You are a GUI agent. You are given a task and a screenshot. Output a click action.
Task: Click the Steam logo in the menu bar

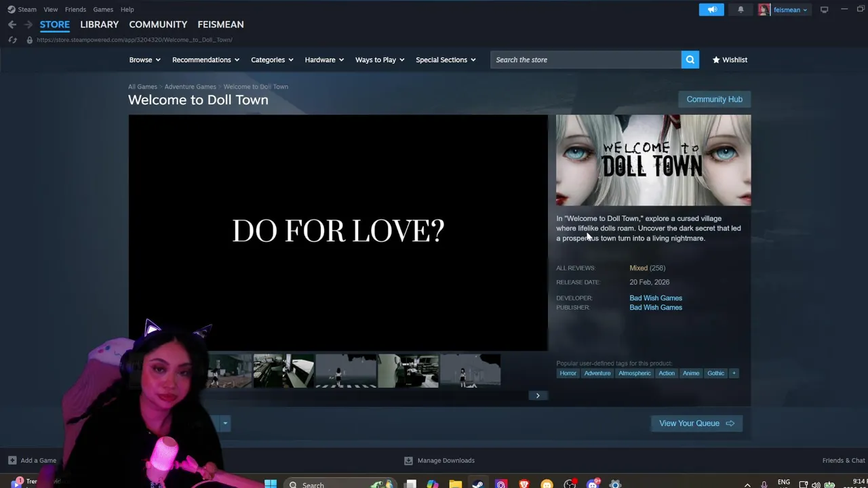point(11,9)
